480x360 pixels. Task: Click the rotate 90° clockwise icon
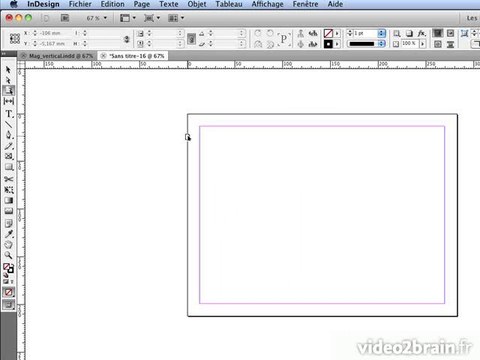(258, 33)
